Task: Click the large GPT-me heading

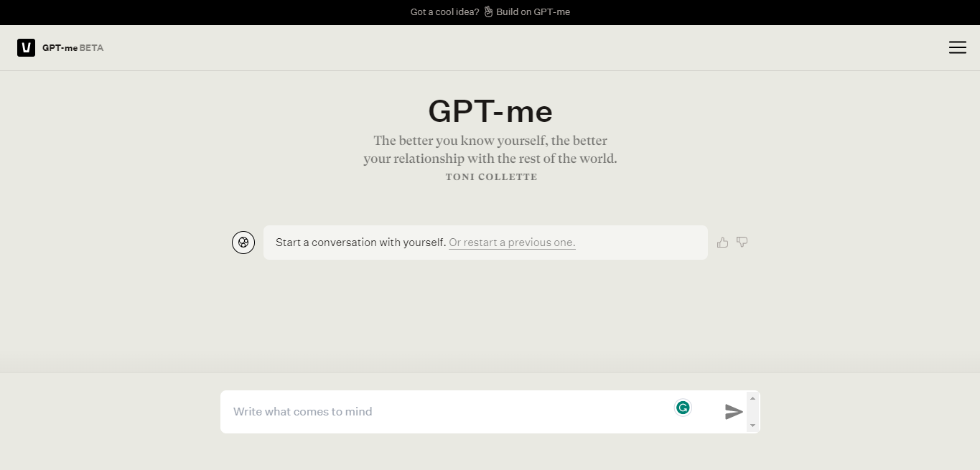Action: click(x=490, y=111)
